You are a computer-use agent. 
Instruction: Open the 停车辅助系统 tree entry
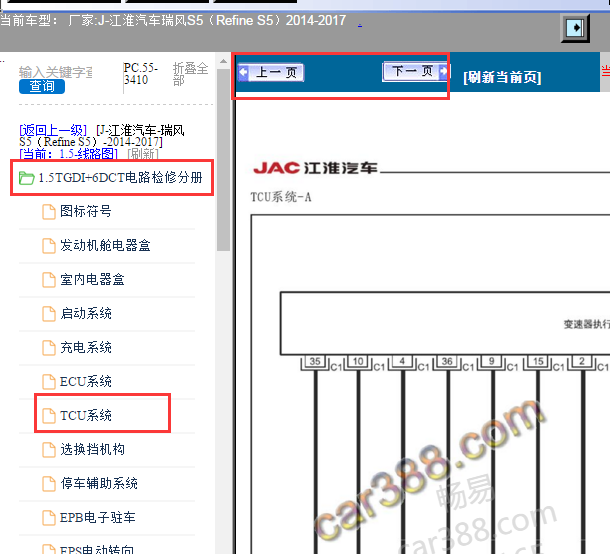99,483
